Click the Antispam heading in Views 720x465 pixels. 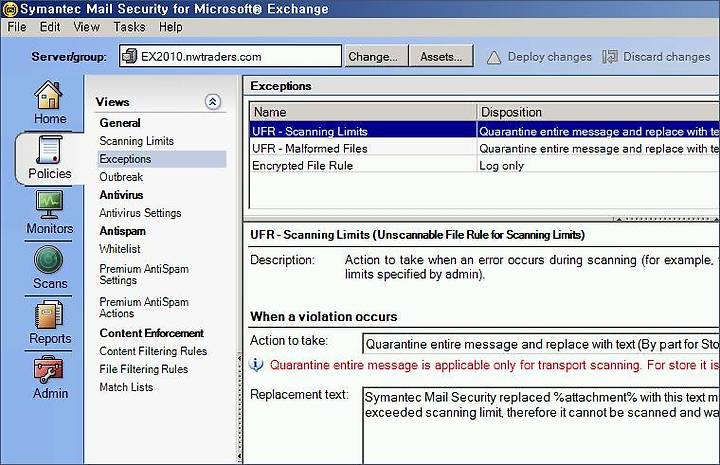(123, 231)
